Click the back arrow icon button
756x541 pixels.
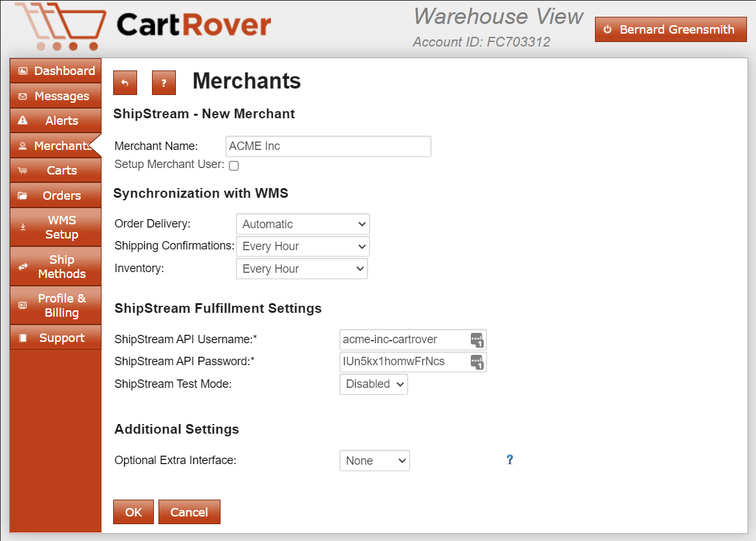125,83
